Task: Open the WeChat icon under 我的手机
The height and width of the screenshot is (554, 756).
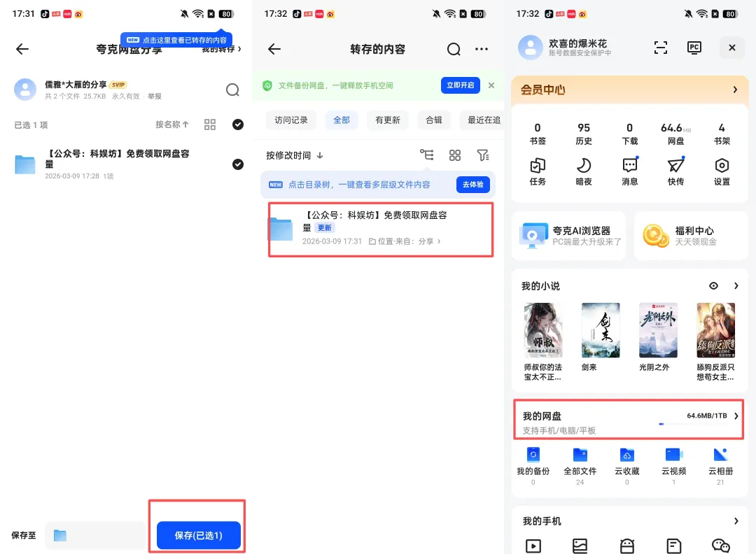Action: 721,546
